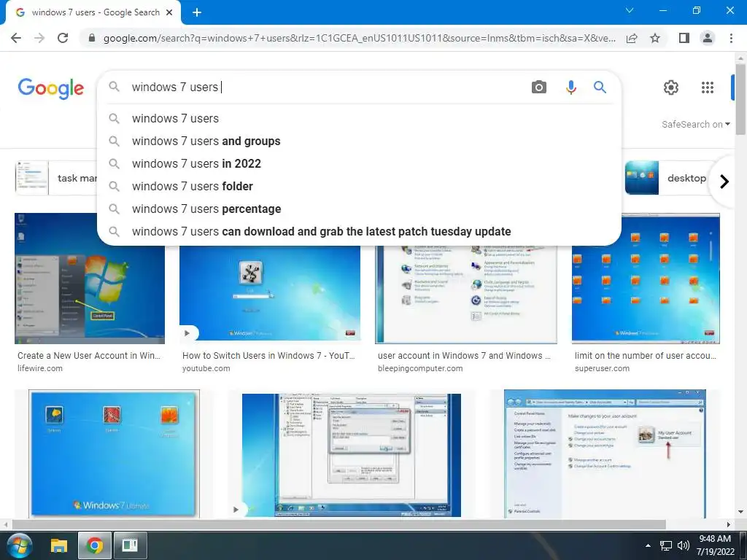747x560 pixels.
Task: Close the windows 7 users tab
Action: point(169,12)
